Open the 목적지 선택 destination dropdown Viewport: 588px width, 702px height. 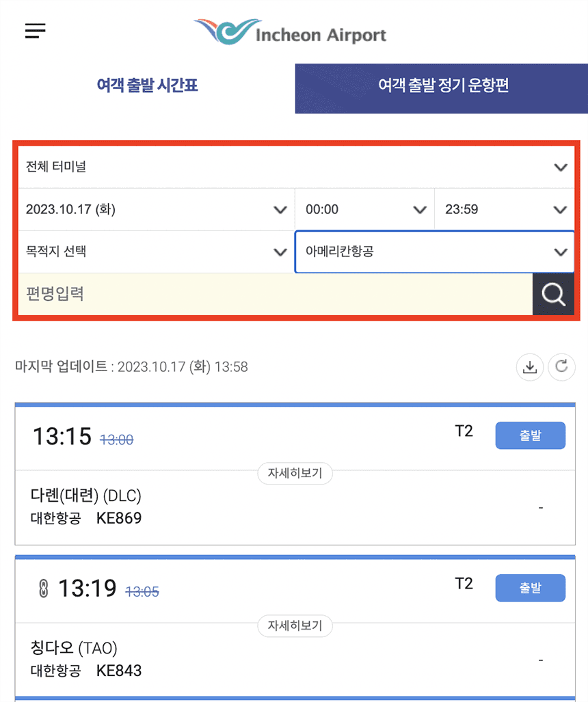pyautogui.click(x=154, y=252)
